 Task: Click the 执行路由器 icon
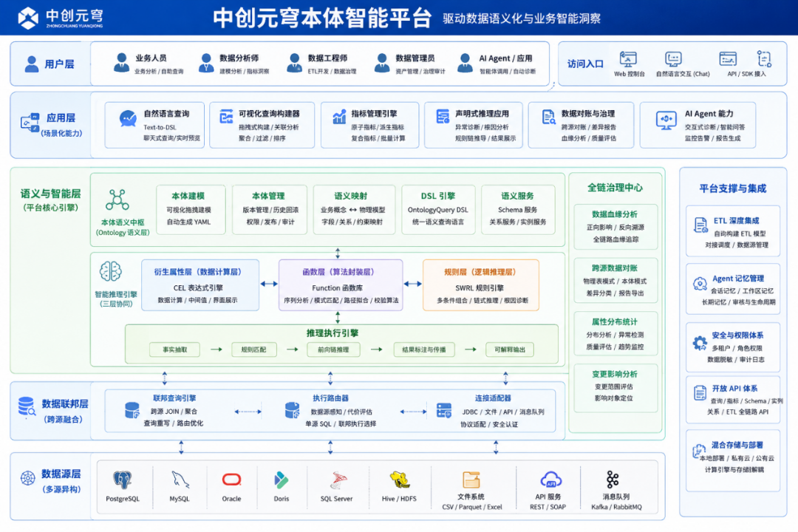point(293,410)
